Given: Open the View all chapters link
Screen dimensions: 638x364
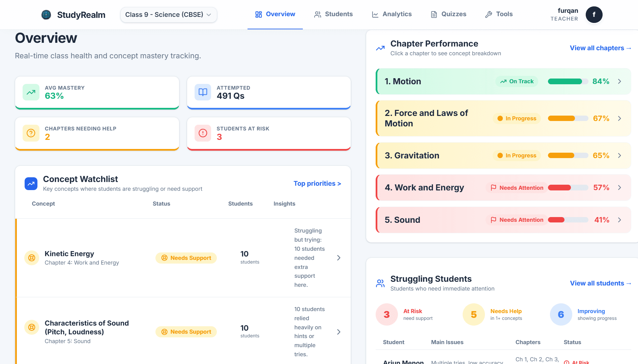Looking at the screenshot, I should (601, 48).
